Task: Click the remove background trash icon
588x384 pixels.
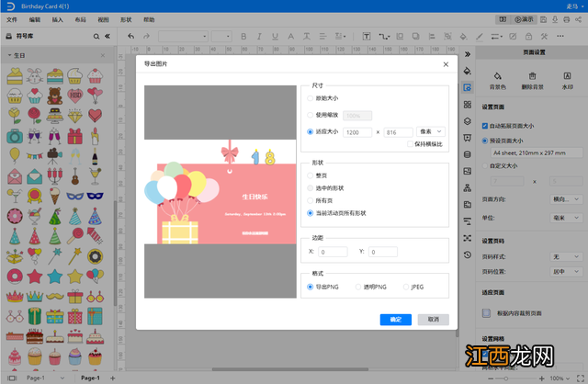Action: tap(533, 76)
